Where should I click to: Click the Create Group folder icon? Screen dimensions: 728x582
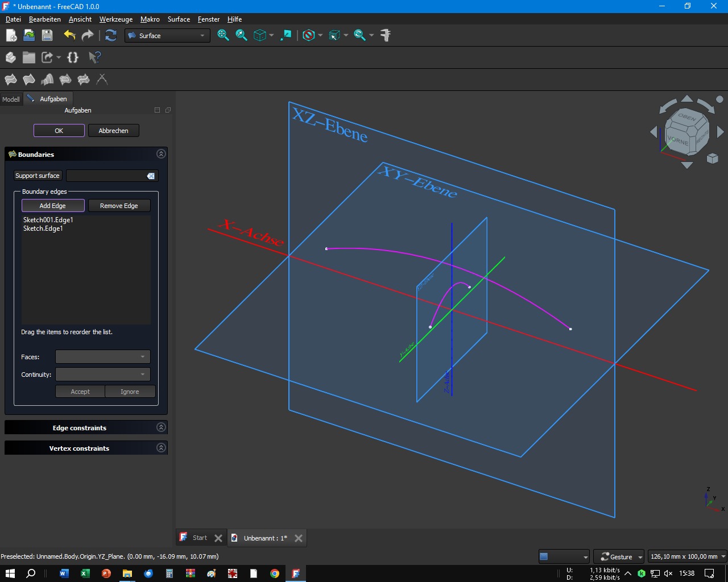[29, 57]
